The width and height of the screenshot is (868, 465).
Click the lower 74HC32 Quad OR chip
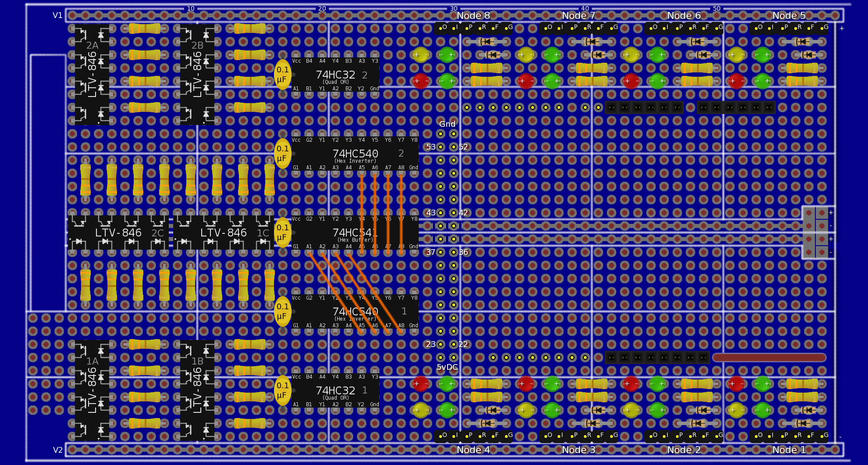pos(335,391)
